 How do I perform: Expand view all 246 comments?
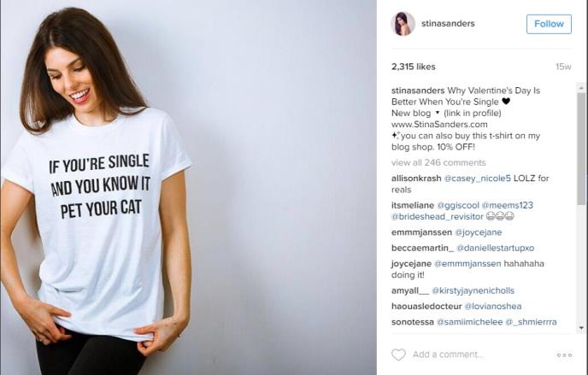pyautogui.click(x=438, y=162)
